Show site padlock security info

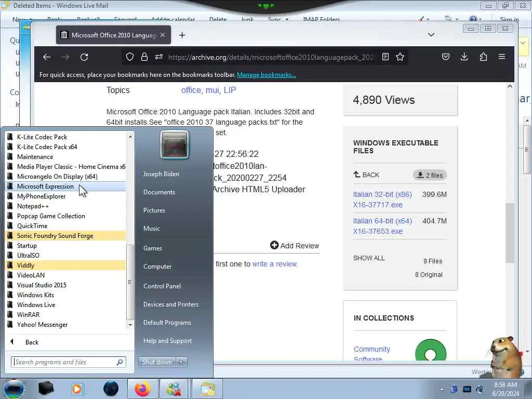coord(144,57)
